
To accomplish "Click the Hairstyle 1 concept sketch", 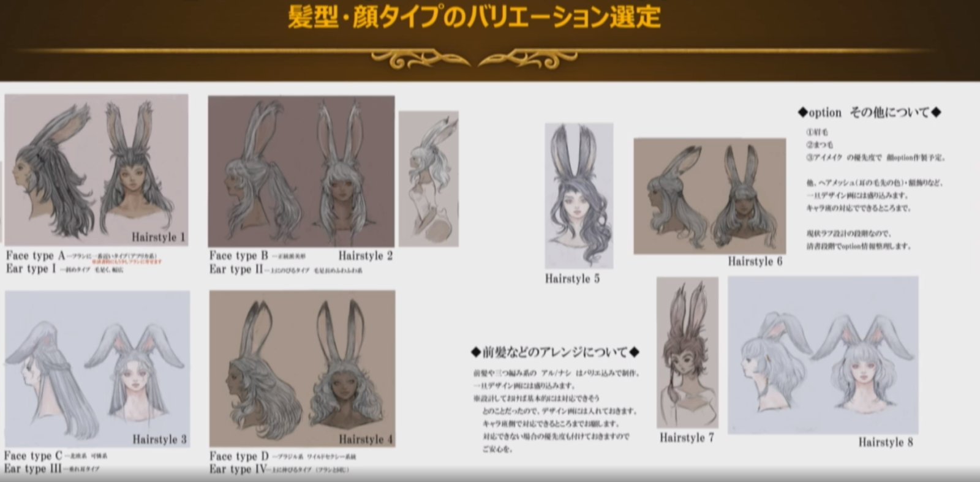I will click(x=96, y=170).
